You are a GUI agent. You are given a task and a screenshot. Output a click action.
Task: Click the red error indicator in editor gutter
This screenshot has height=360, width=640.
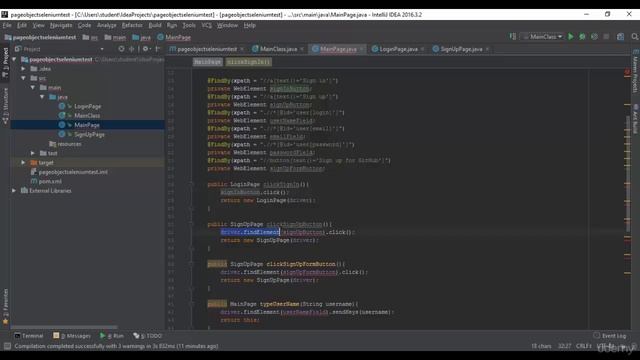pos(627,72)
